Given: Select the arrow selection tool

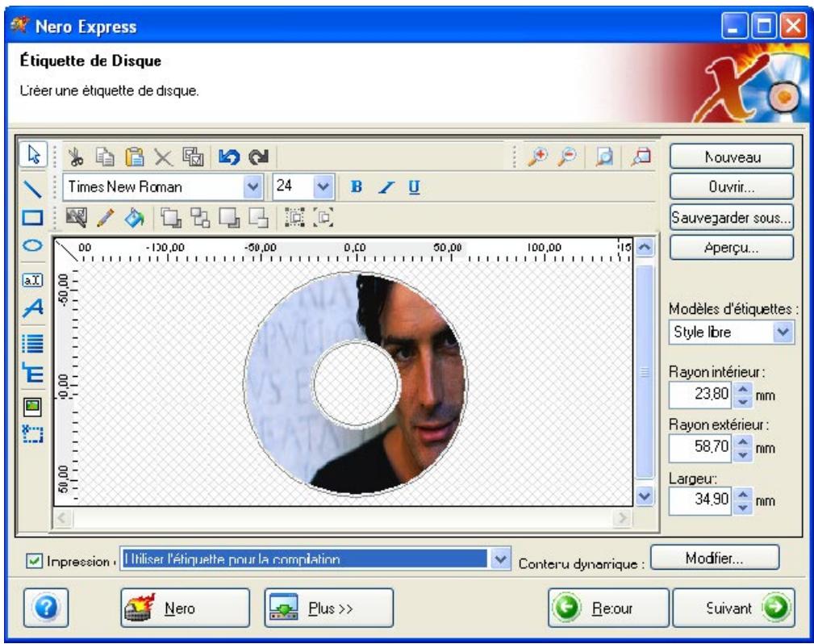Looking at the screenshot, I should click(x=33, y=155).
